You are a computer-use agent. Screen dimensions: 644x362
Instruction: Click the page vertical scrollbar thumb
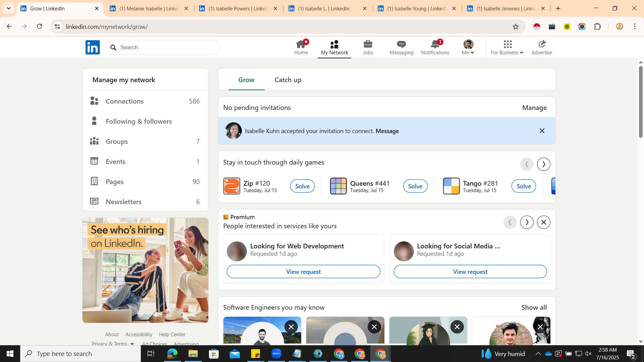[x=641, y=102]
